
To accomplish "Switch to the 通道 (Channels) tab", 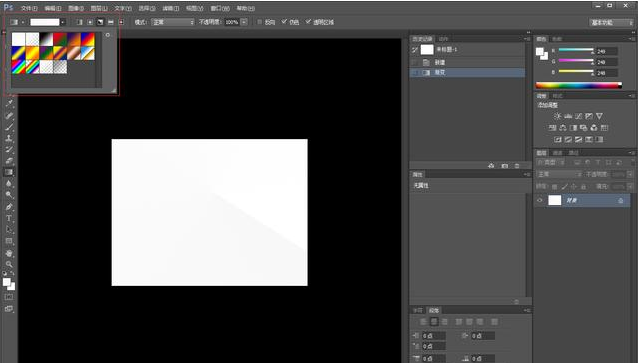I will point(557,153).
